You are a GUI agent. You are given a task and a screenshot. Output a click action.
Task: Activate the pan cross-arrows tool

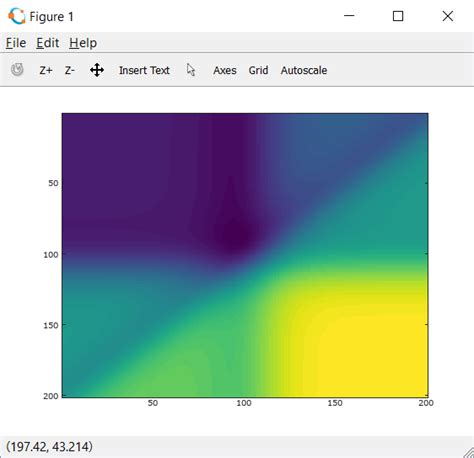click(x=97, y=70)
